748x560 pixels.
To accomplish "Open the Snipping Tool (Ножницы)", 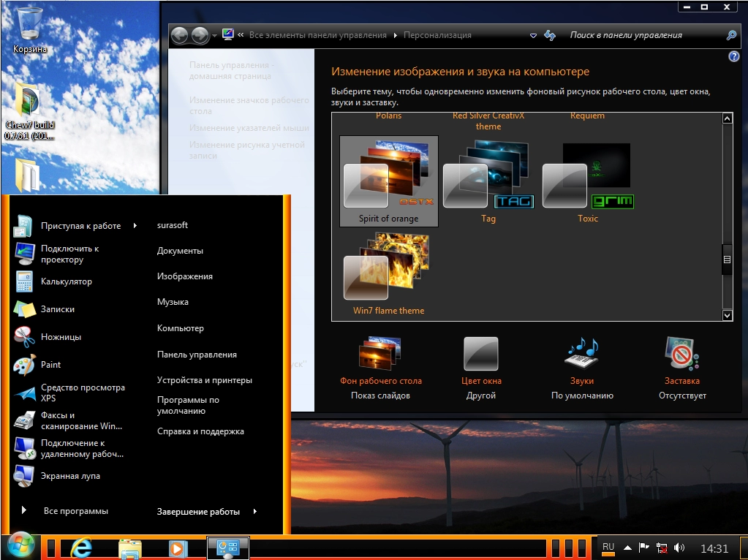I will pos(60,337).
